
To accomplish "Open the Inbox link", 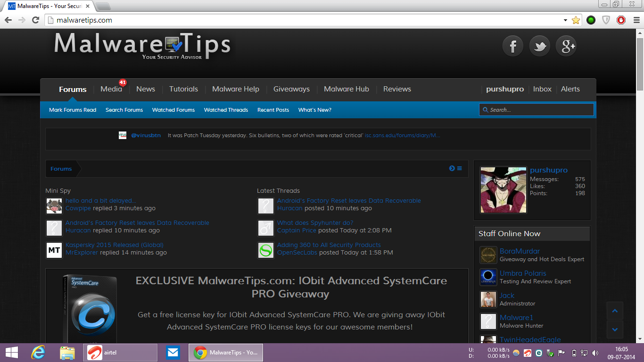I will [x=542, y=89].
